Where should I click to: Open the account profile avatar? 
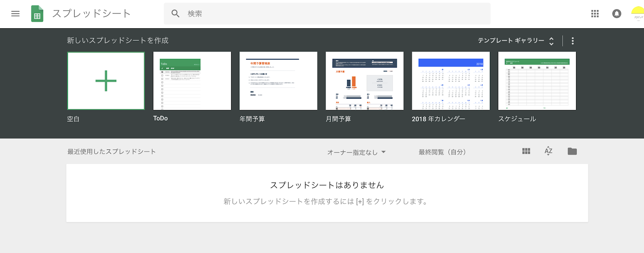[638, 14]
